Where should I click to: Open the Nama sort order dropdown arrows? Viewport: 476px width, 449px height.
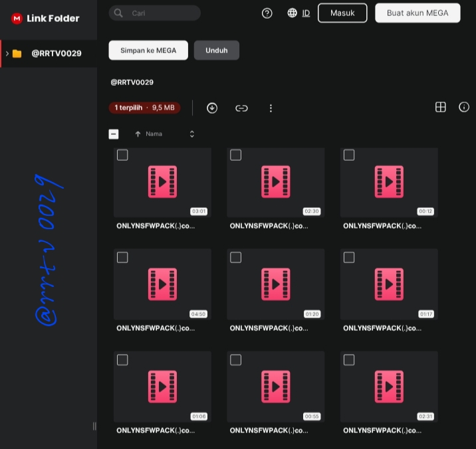coord(192,134)
